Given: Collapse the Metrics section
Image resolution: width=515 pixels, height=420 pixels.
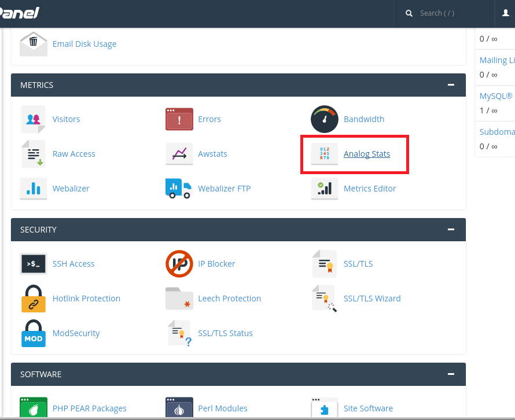Looking at the screenshot, I should click(x=451, y=84).
